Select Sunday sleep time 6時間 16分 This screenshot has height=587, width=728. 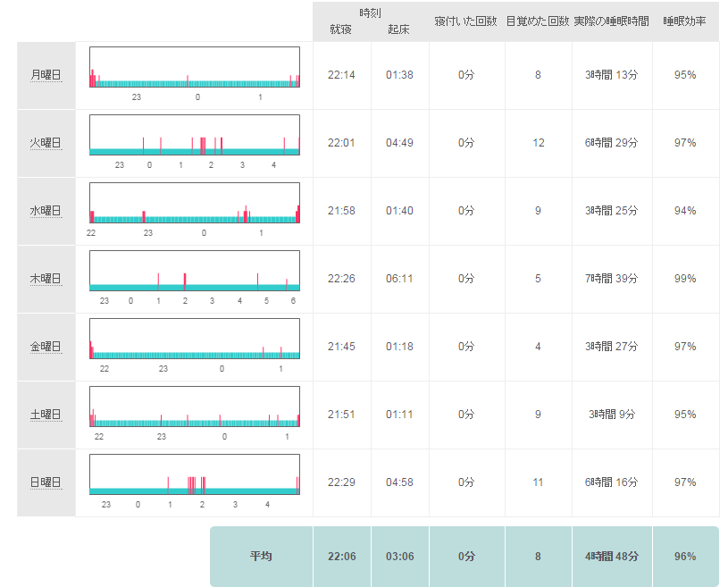pos(612,482)
